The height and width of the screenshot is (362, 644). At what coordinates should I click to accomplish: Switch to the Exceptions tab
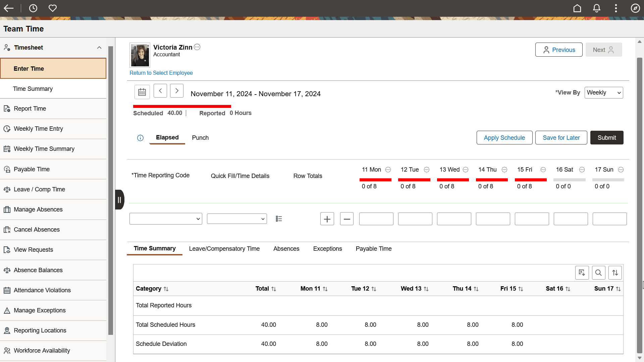(x=327, y=249)
